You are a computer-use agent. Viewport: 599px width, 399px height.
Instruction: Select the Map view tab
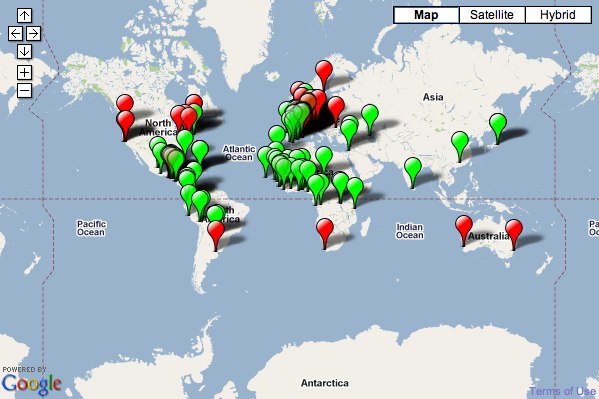coord(426,15)
